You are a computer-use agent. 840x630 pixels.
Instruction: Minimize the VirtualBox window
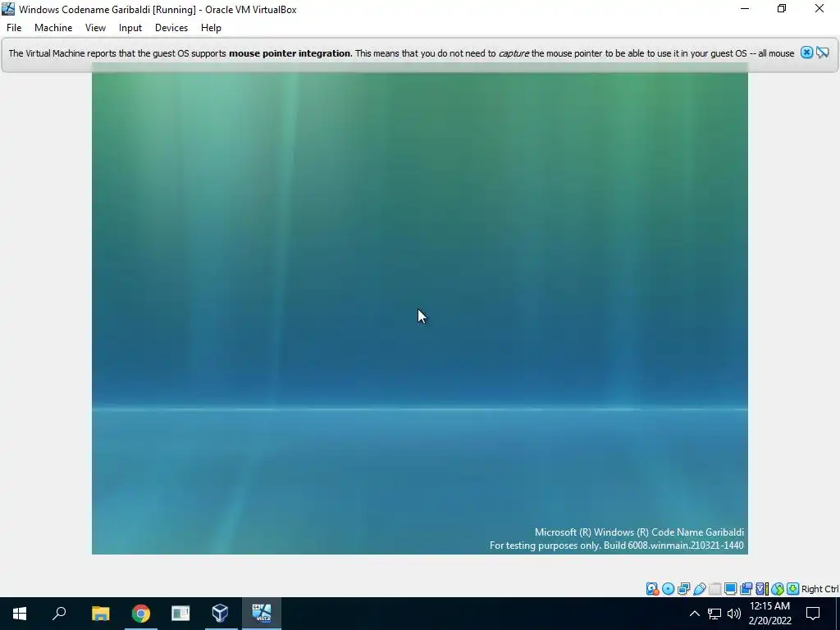745,8
